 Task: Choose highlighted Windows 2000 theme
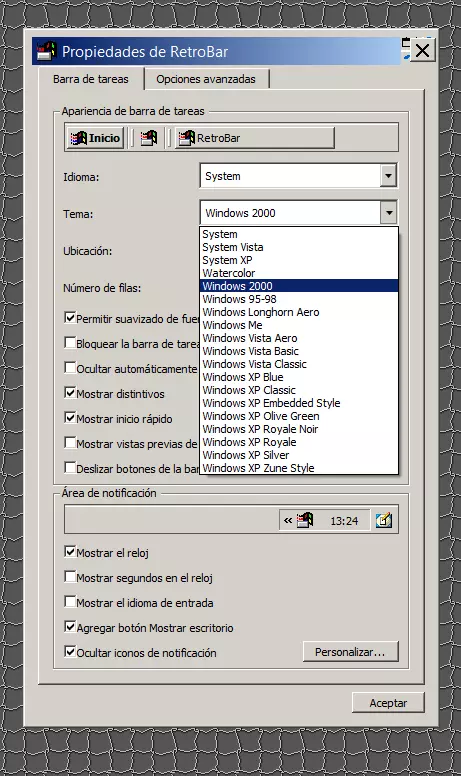299,286
